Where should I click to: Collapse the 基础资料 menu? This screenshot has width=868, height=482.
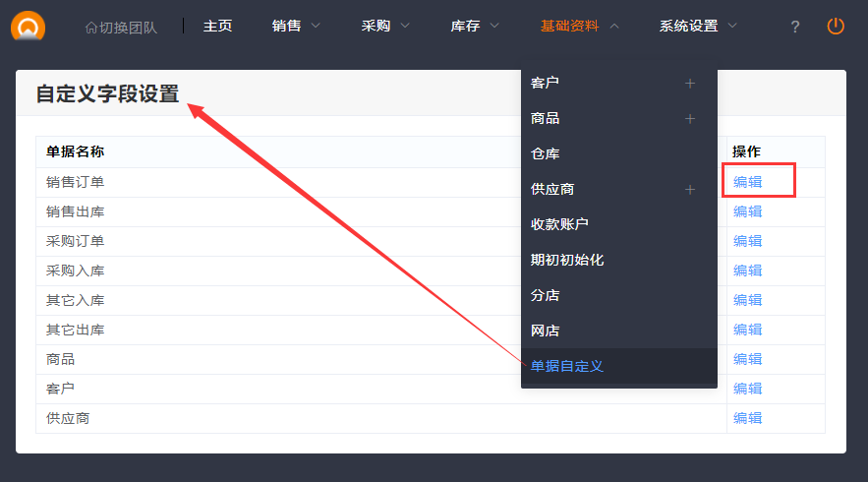click(x=579, y=27)
